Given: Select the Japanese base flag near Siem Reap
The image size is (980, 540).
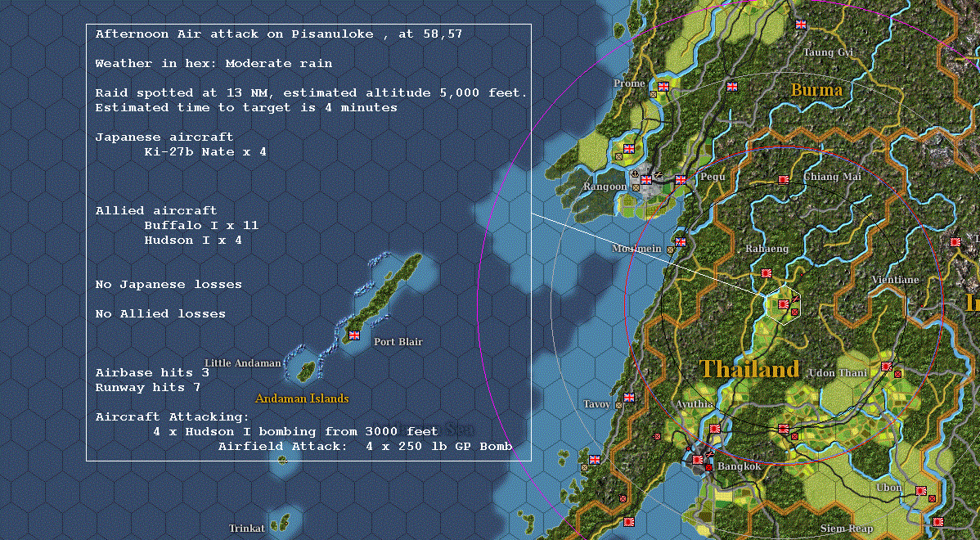Looking at the screenshot, I should coord(937,522).
